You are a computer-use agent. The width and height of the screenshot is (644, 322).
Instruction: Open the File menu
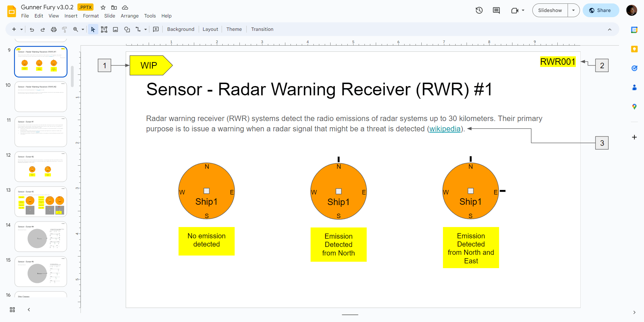25,16
